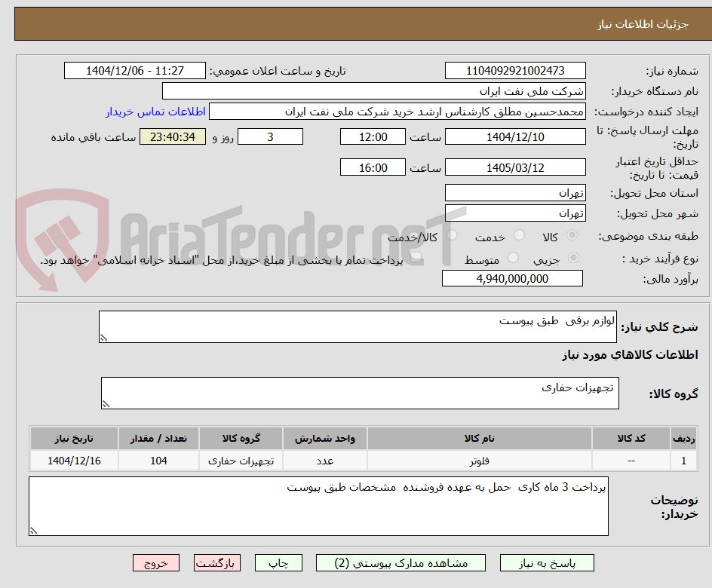Screen dimensions: 712x588
Task: Click the کد کالا column header
Action: 631,438
